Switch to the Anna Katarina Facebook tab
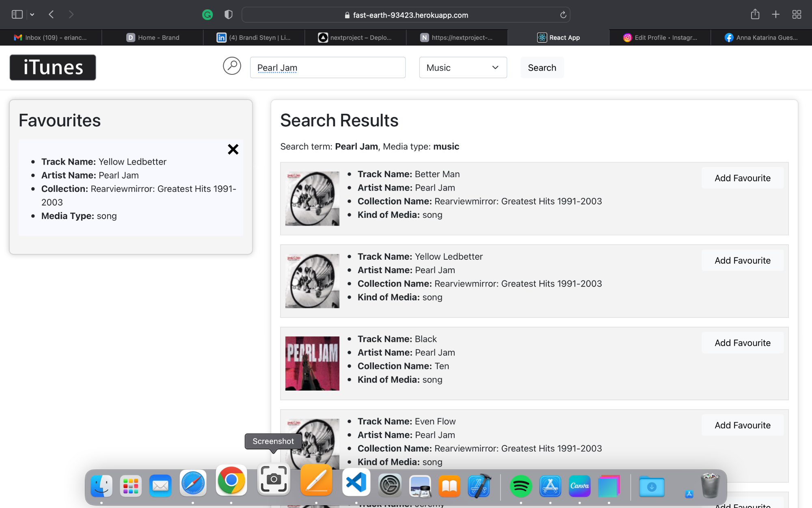This screenshot has width=812, height=508. click(x=761, y=37)
